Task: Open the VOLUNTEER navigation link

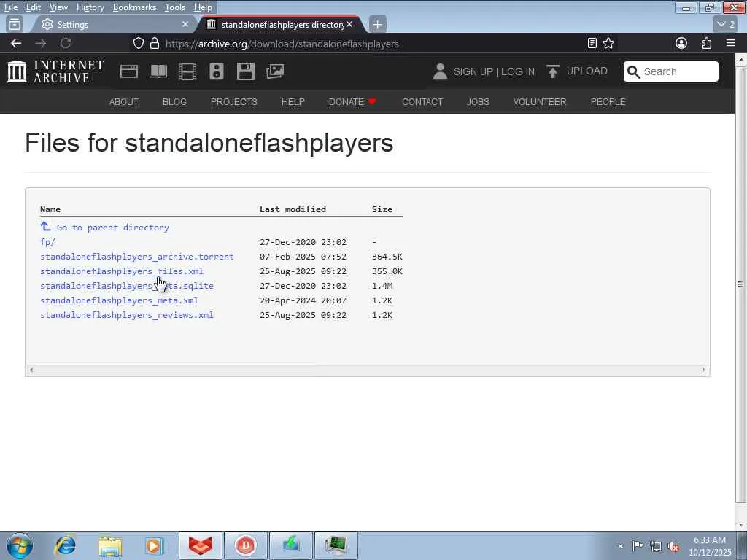Action: point(540,102)
